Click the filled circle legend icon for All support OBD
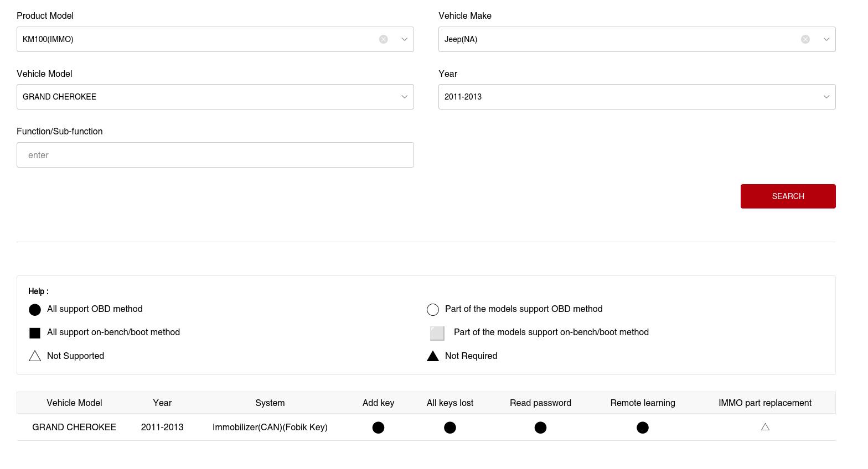This screenshot has width=868, height=469. 35,310
